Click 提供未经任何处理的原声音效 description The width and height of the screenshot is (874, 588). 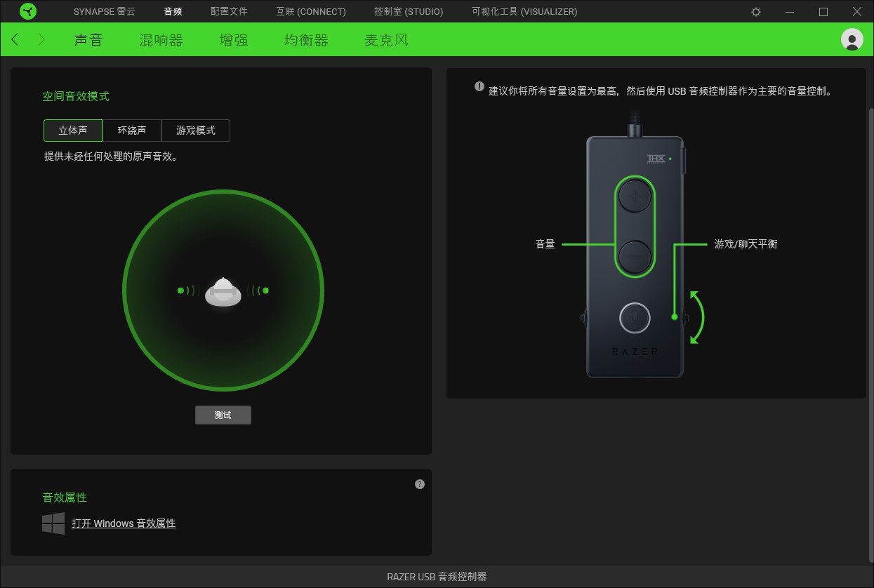click(111, 156)
